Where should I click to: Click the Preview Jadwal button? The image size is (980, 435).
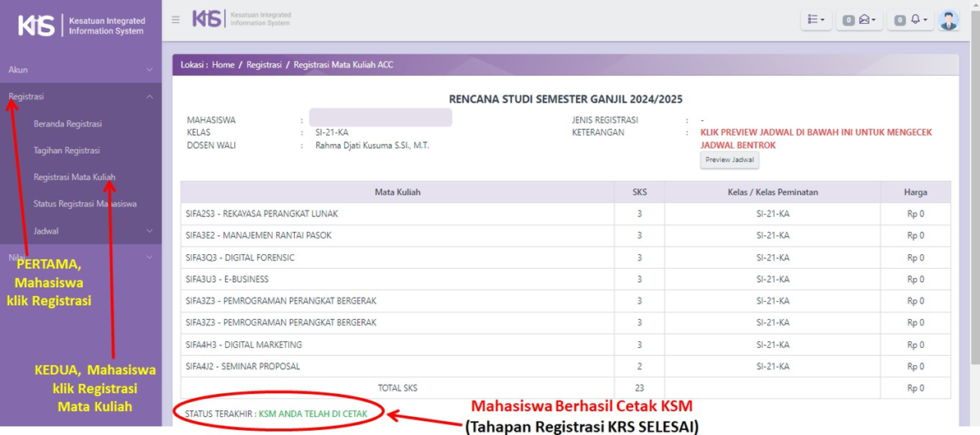(x=729, y=160)
